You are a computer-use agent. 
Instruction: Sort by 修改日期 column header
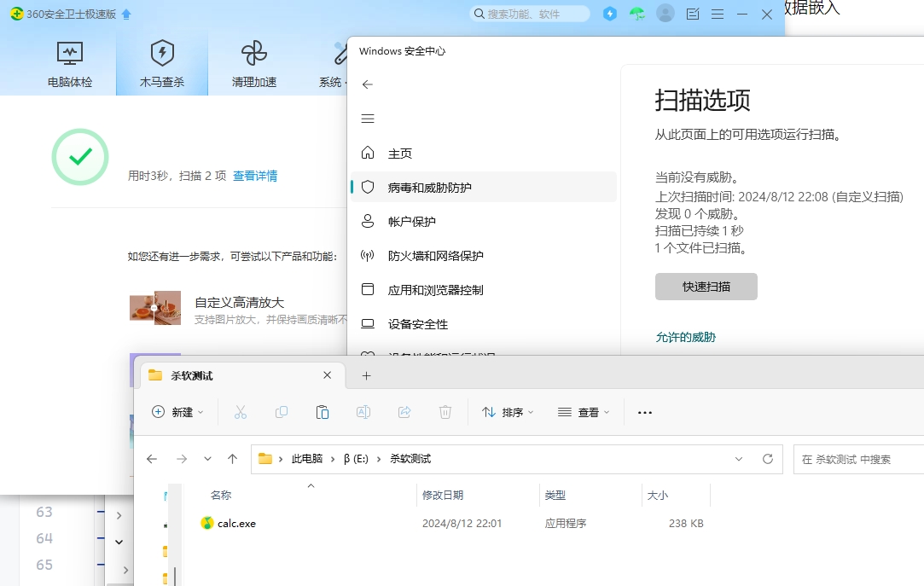point(443,496)
